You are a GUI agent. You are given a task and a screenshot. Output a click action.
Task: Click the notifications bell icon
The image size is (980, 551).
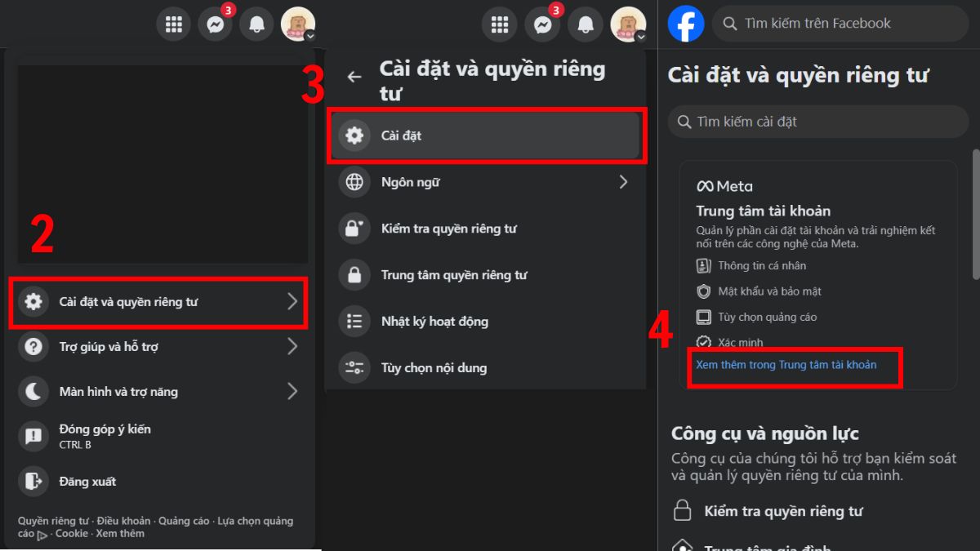point(256,24)
